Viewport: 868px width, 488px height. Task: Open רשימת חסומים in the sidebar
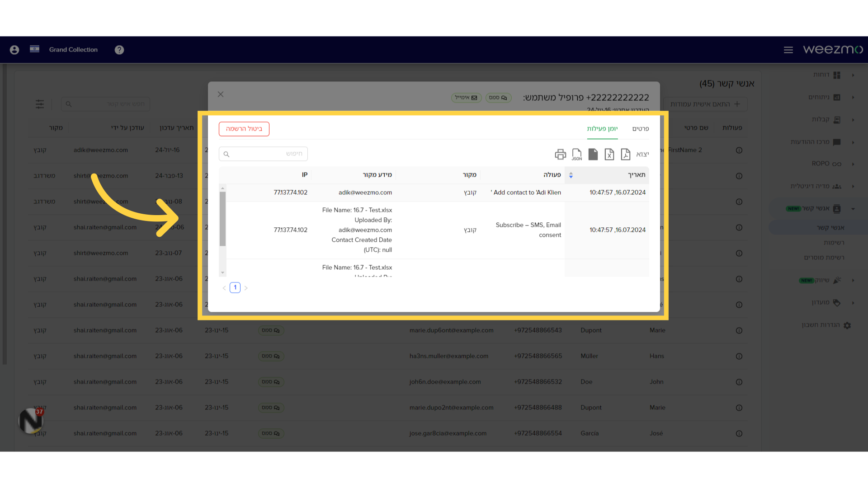point(824,258)
